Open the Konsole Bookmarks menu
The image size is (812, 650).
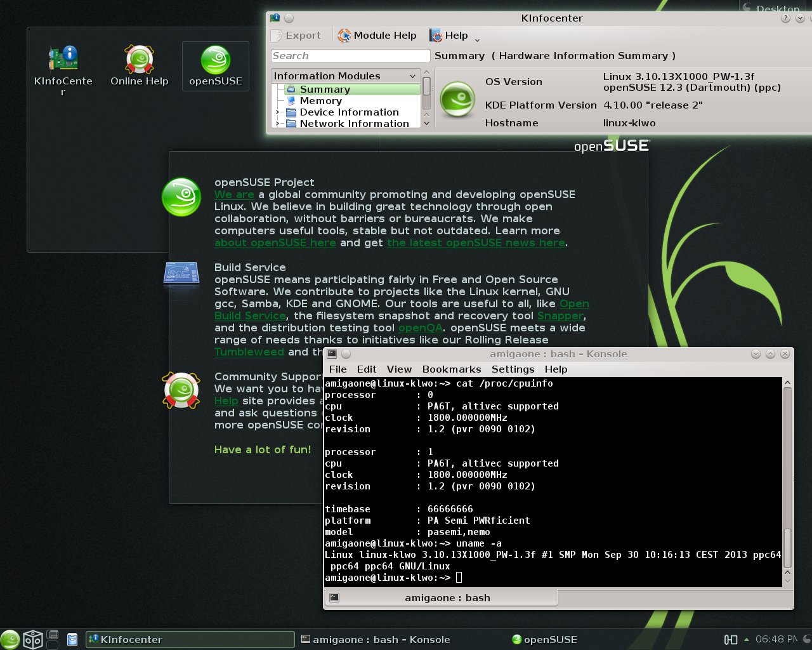click(452, 369)
